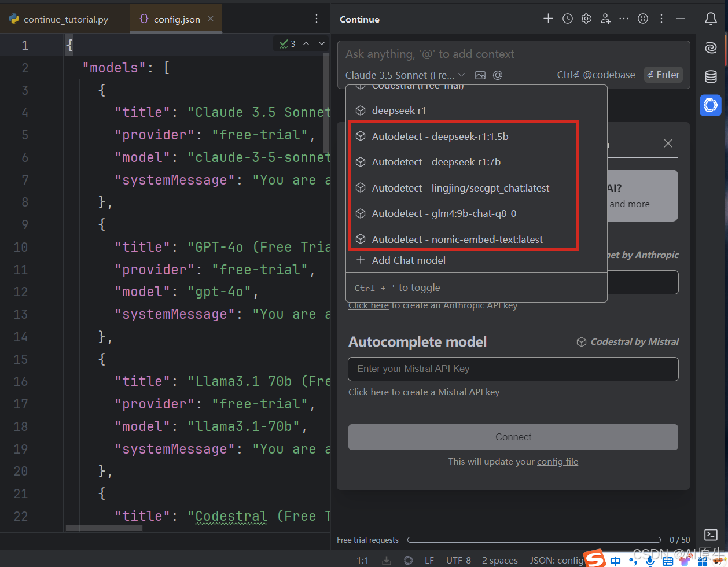Click Add Chat model option
This screenshot has height=567, width=728.
(x=476, y=260)
